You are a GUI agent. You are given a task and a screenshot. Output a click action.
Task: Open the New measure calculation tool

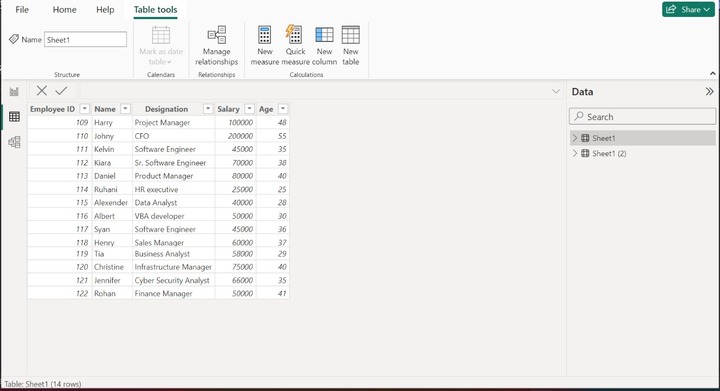(x=264, y=45)
